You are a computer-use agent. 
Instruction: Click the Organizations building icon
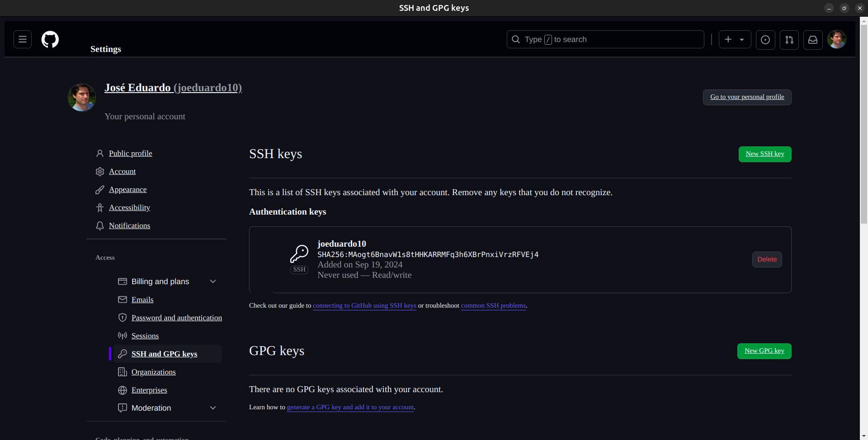coord(123,372)
